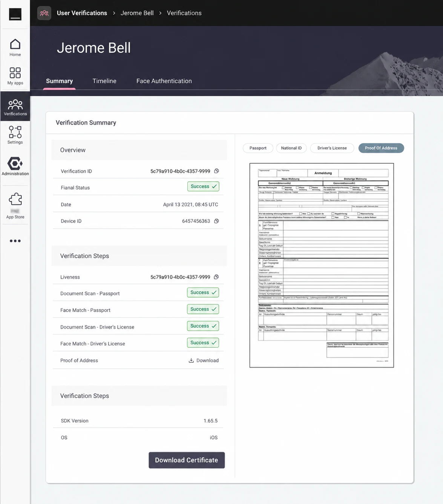Click the SDK Version value 1.65.5
Screen dimensions: 443x504
(x=210, y=421)
